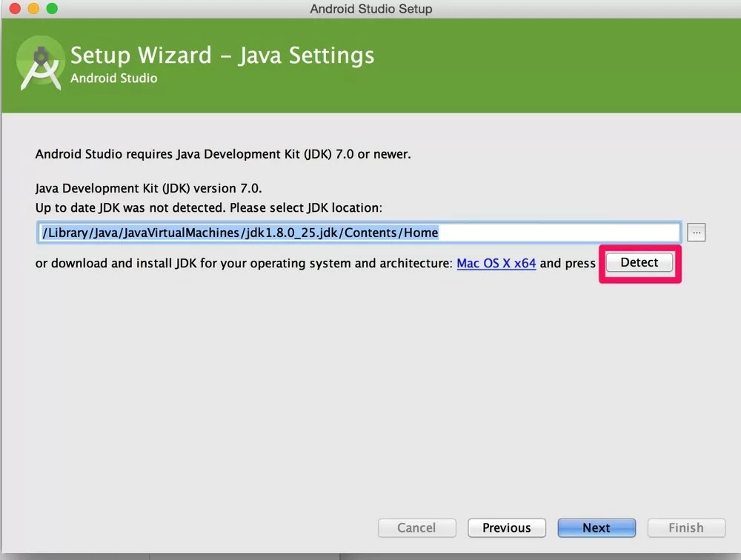Open JDK location browse ellipsis button
Viewport: 741px width, 560px height.
coord(696,232)
